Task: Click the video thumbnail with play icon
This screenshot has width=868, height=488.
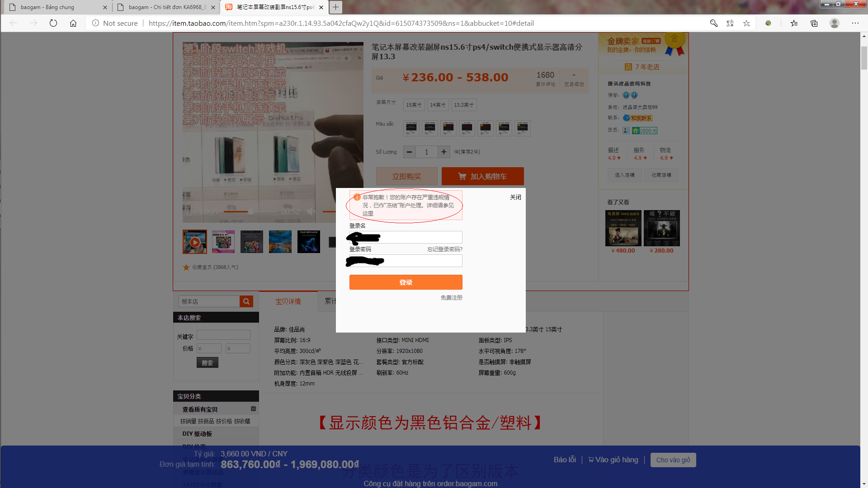Action: click(x=195, y=242)
